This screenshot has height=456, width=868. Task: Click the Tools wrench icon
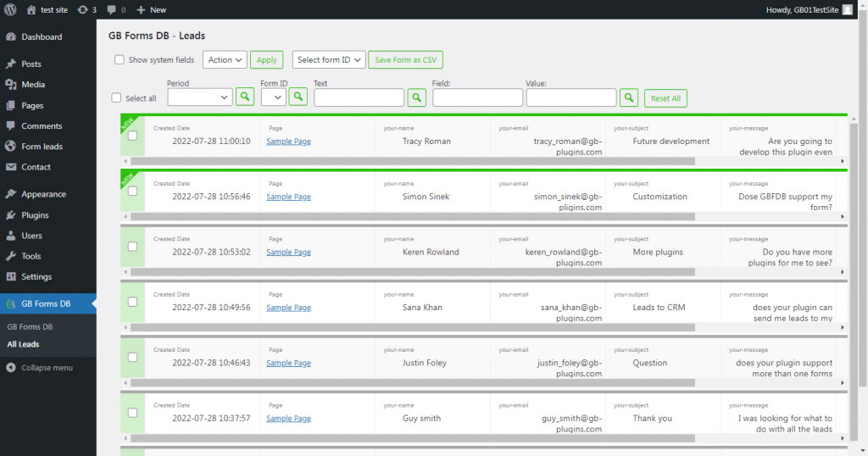tap(10, 256)
